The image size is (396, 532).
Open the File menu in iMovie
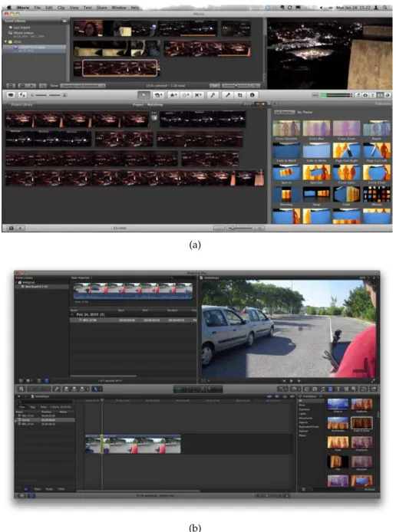point(37,8)
